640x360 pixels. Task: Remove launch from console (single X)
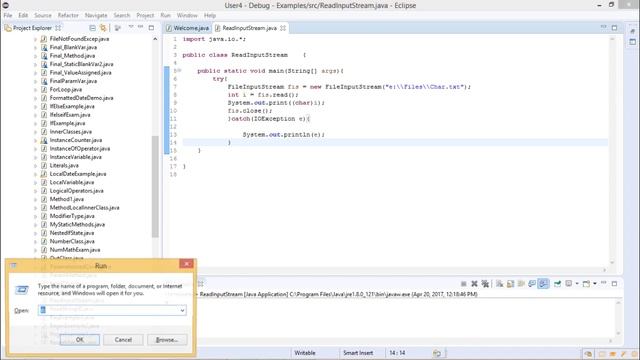click(474, 284)
